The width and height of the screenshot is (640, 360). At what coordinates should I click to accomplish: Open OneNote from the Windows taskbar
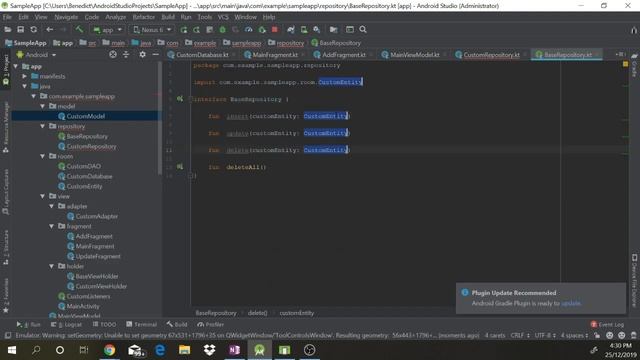coord(234,350)
